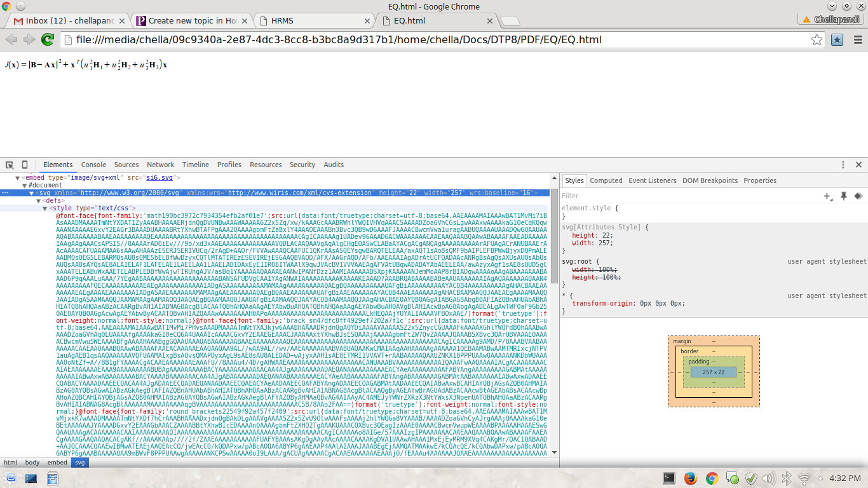The width and height of the screenshot is (868, 488).
Task: Collapse the svg element node
Action: [x=32, y=193]
